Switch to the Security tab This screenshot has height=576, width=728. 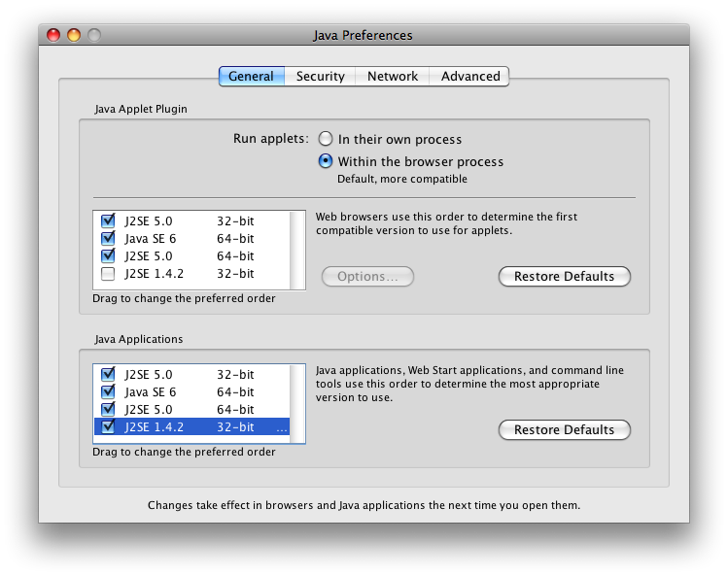(320, 76)
